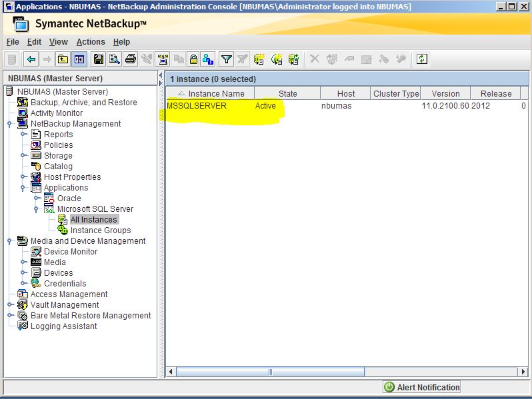Expand the Reports tree node

point(23,135)
